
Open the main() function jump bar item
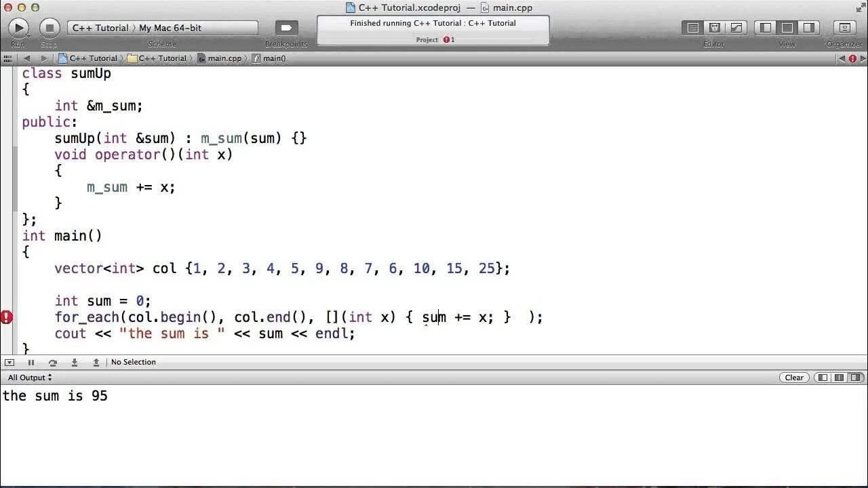[x=269, y=58]
